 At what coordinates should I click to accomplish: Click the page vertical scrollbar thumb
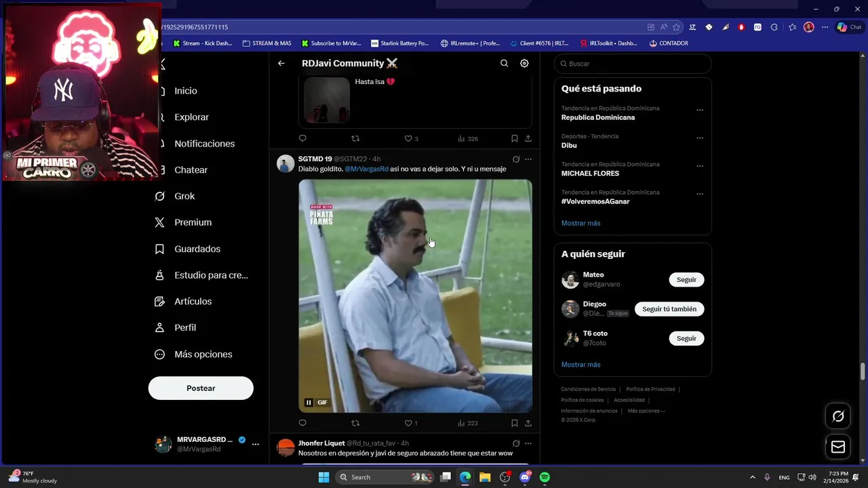click(863, 371)
